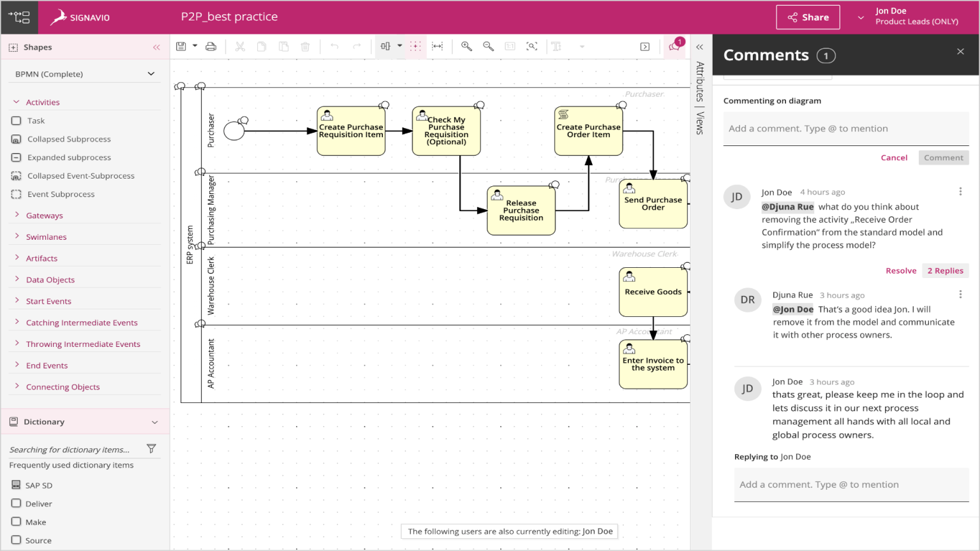
Task: Click the 'Add a comment' diagram field
Action: pyautogui.click(x=845, y=129)
